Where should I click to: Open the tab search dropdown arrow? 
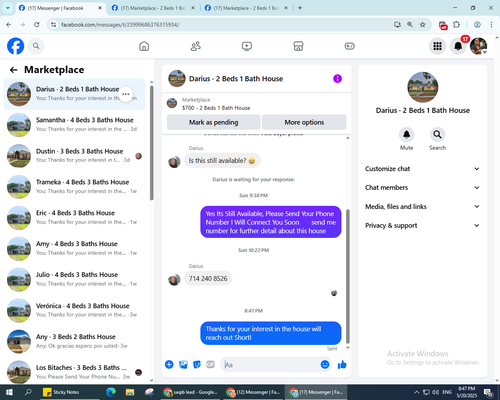8,8
